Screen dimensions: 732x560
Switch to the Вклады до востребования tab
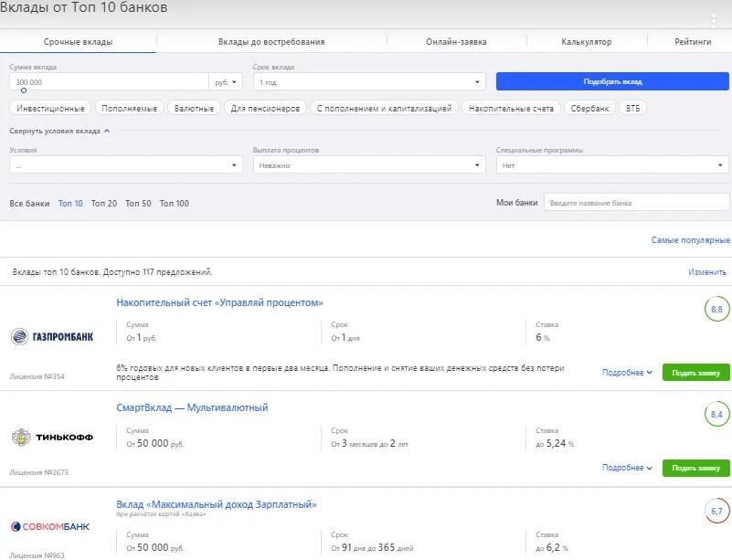click(x=271, y=42)
